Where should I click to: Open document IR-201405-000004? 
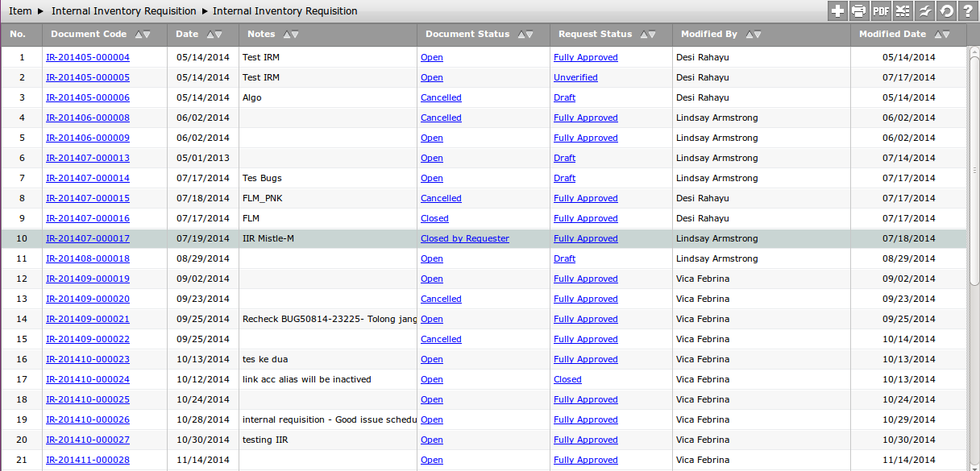coord(88,57)
